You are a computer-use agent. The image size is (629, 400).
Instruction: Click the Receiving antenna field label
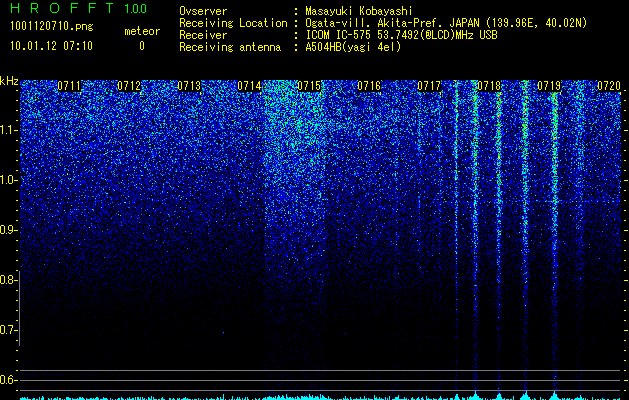tap(230, 47)
